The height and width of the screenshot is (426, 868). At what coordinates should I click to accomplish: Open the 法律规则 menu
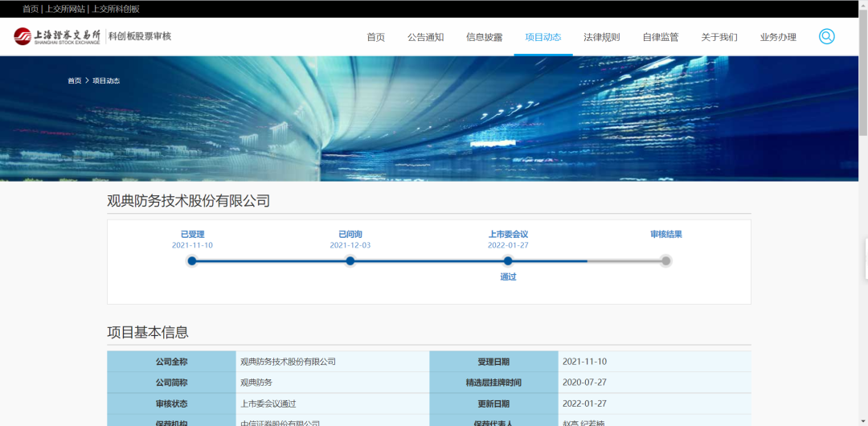(x=602, y=37)
